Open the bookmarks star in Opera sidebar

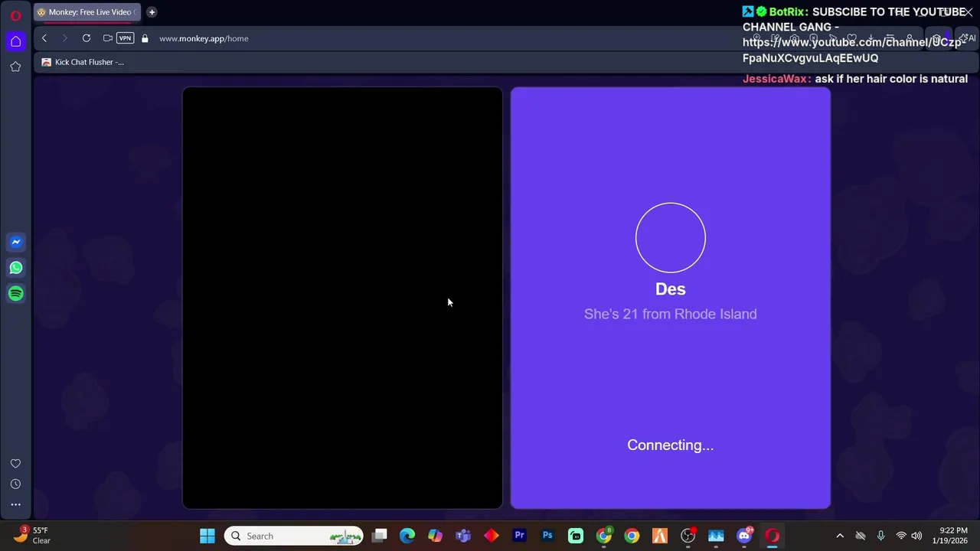point(15,67)
